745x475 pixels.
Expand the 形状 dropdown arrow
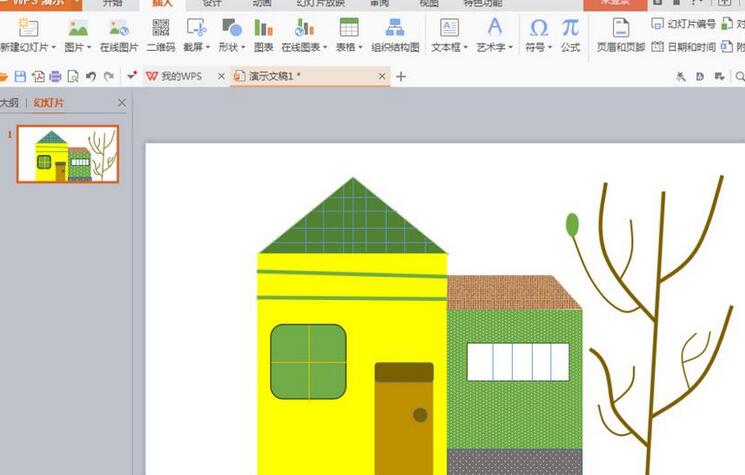pos(243,47)
